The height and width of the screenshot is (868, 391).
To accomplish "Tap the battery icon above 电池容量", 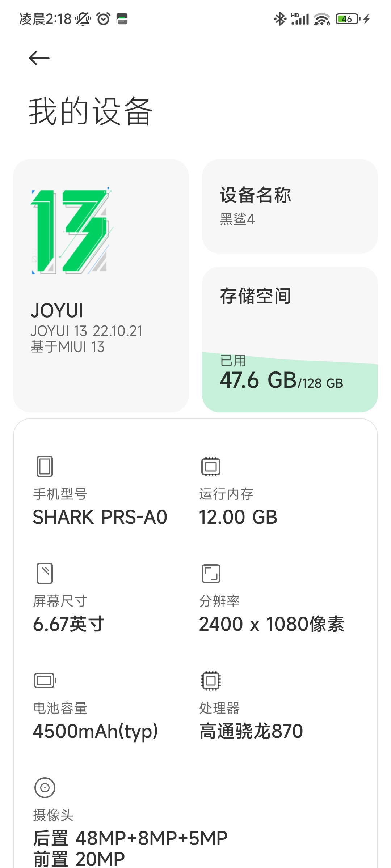I will click(x=45, y=680).
